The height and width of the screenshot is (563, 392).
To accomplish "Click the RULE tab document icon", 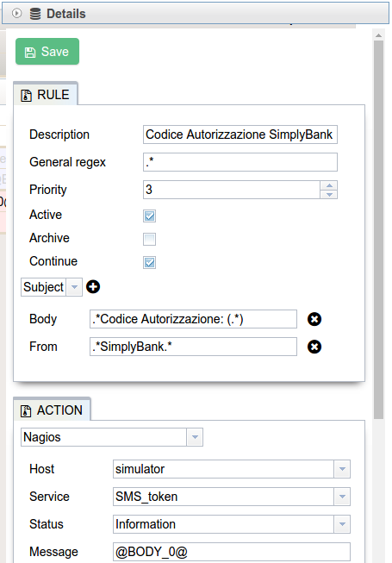I will click(x=26, y=96).
